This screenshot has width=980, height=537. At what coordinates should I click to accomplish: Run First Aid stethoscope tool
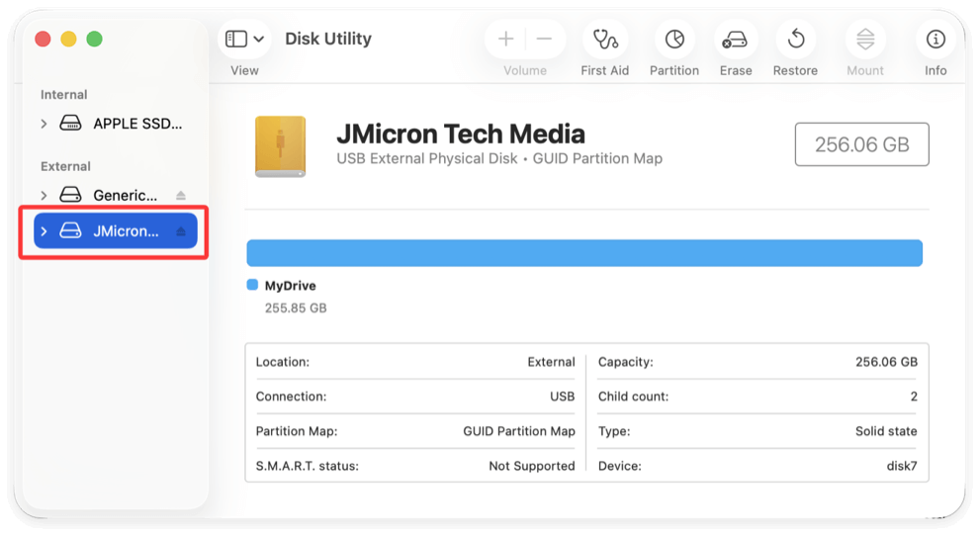[605, 40]
